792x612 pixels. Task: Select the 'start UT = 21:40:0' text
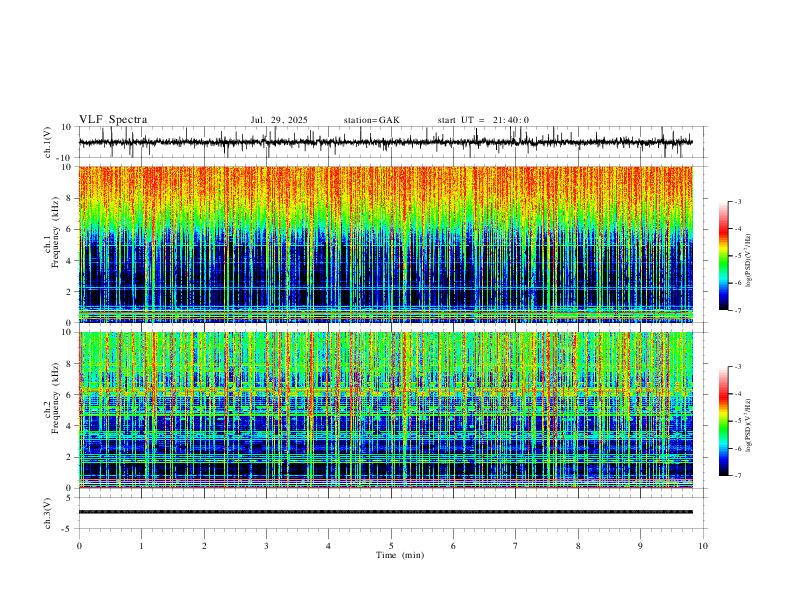tap(483, 120)
